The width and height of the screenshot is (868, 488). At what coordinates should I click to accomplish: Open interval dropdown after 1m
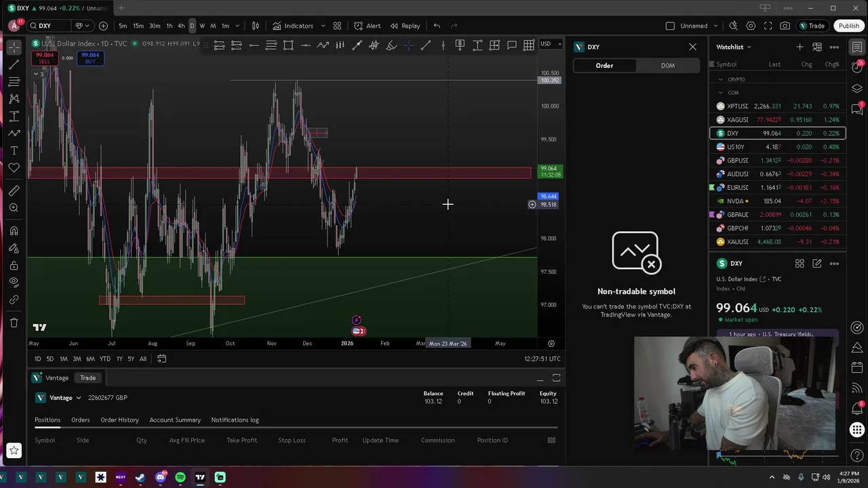237,26
